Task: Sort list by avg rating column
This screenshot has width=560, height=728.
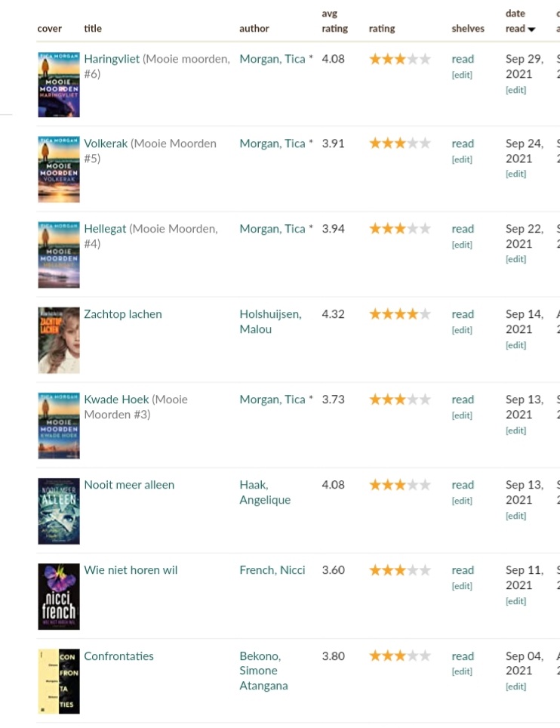Action: [x=334, y=21]
